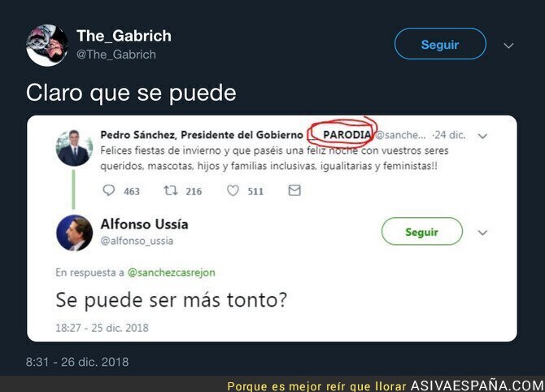
Task: Like the parody tweet with 511 hearts
Action: (233, 190)
